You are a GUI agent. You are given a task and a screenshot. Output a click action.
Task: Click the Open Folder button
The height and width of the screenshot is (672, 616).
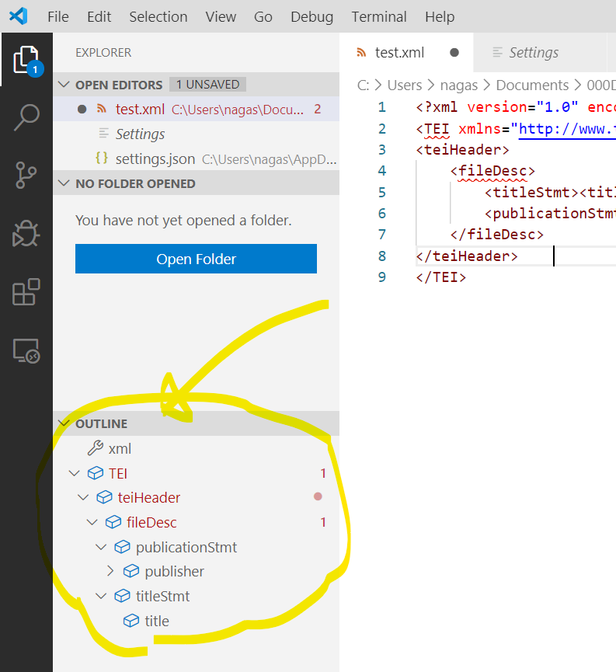coord(196,259)
